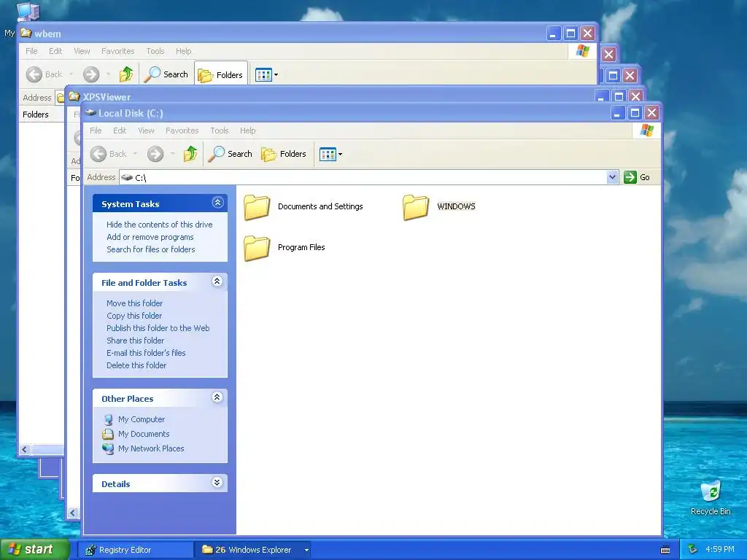
Task: Click Up arrow in wbem window toolbar
Action: pyautogui.click(x=126, y=74)
